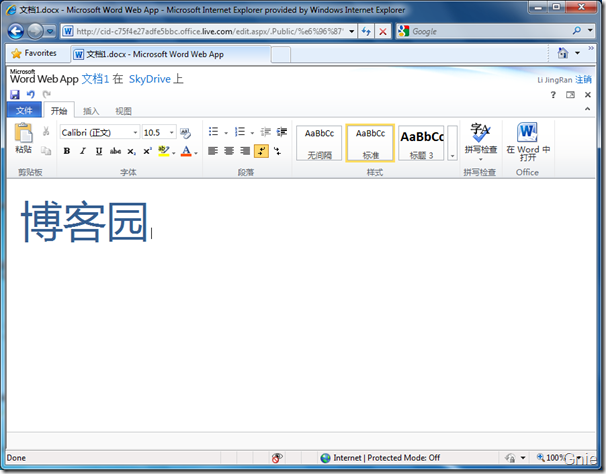The image size is (606, 474).
Task: Expand the styles gallery more arrow
Action: coord(452,143)
